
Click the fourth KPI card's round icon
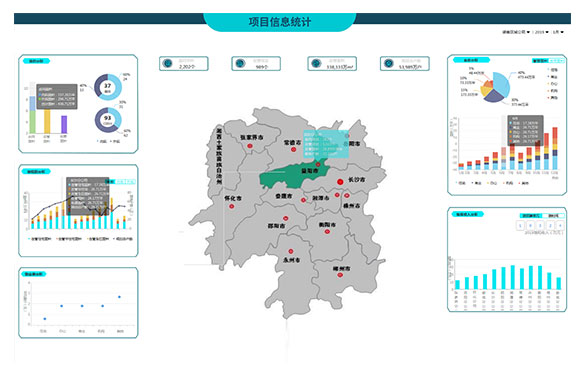point(389,63)
